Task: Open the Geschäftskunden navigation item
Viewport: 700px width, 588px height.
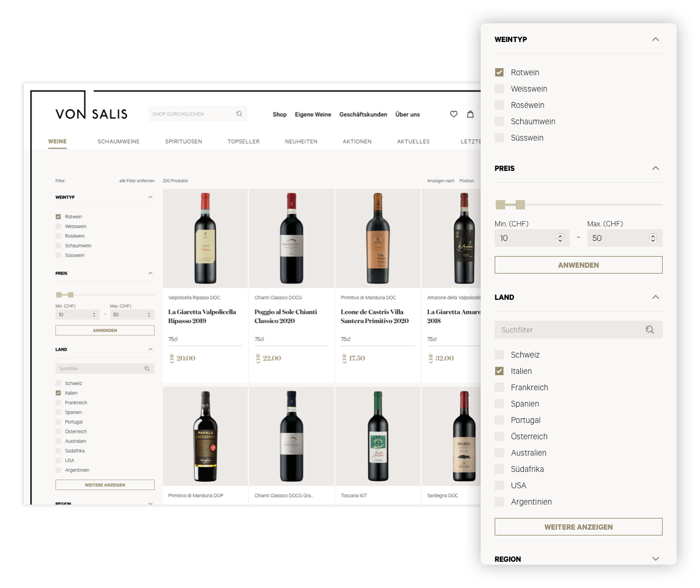Action: (x=363, y=114)
